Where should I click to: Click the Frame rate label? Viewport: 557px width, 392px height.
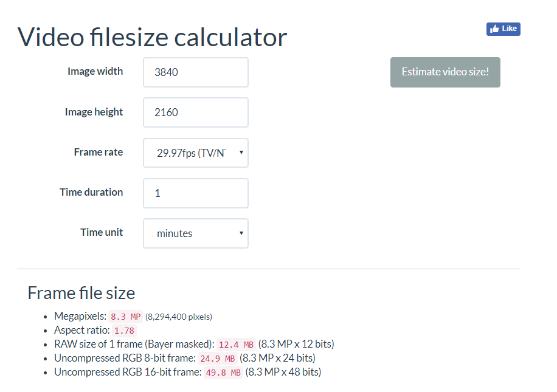point(98,152)
